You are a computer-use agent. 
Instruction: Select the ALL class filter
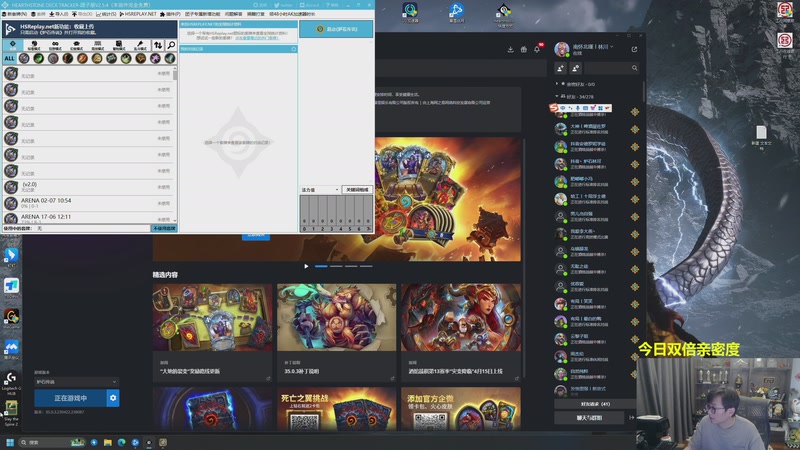[x=10, y=58]
